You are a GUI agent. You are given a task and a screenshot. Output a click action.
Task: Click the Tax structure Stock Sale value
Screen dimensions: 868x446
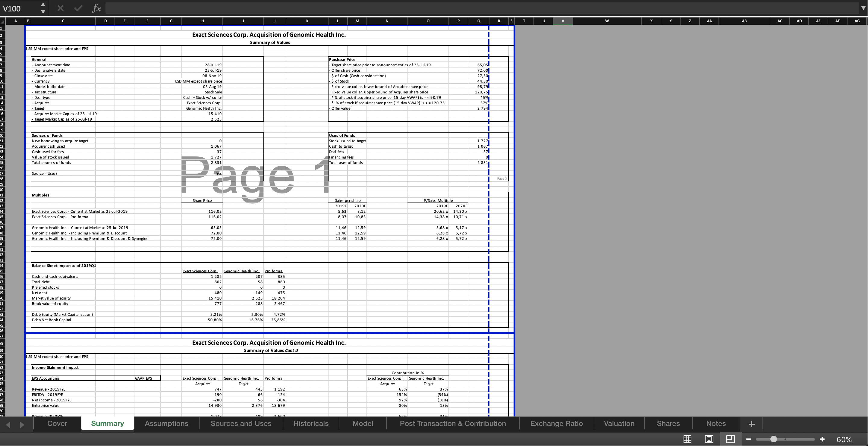click(213, 92)
